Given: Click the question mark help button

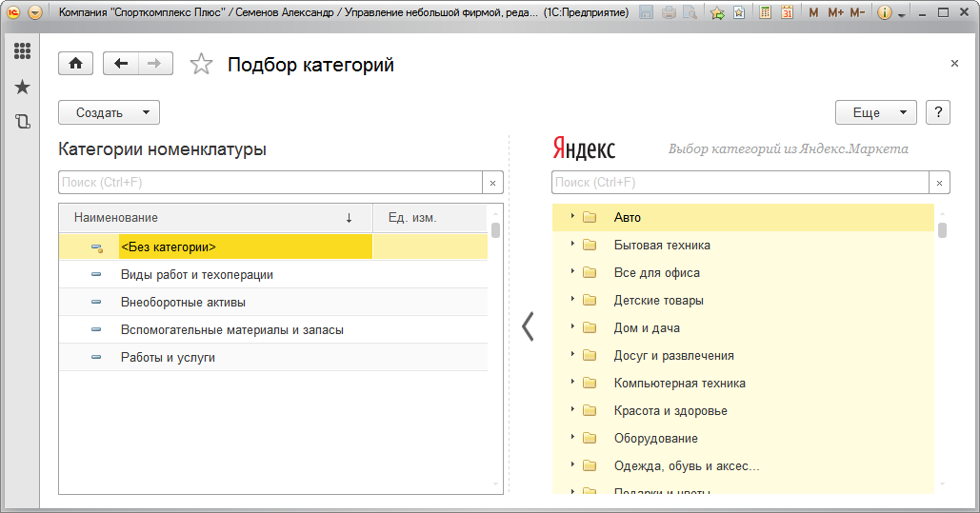Looking at the screenshot, I should click(x=938, y=112).
